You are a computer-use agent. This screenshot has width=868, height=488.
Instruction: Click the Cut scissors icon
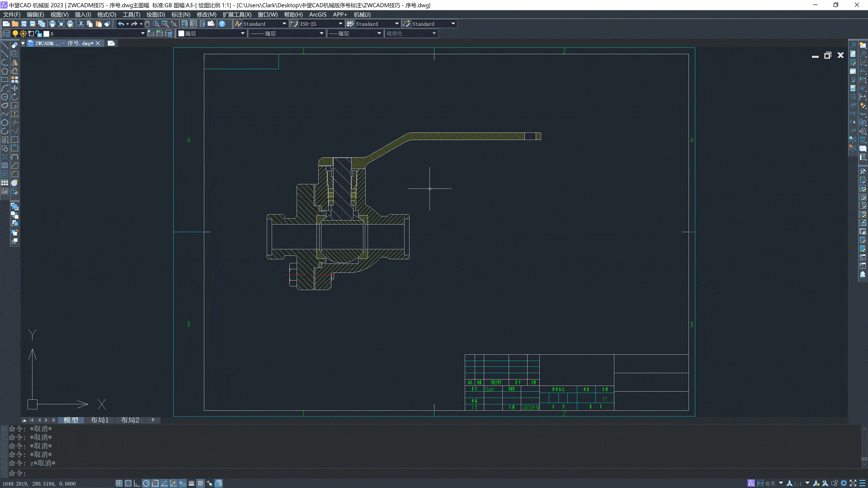pos(81,24)
